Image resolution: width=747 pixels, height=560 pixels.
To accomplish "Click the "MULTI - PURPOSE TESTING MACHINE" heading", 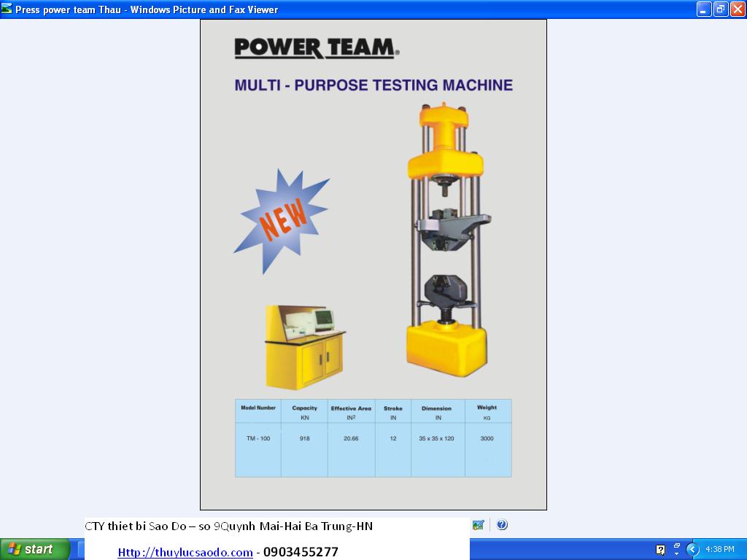I will pyautogui.click(x=373, y=85).
